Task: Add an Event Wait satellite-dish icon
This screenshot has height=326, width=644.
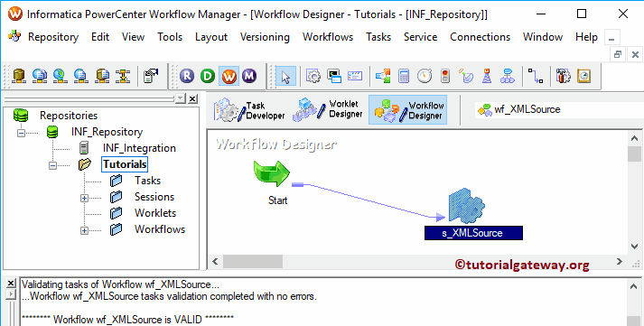Action: point(466,76)
